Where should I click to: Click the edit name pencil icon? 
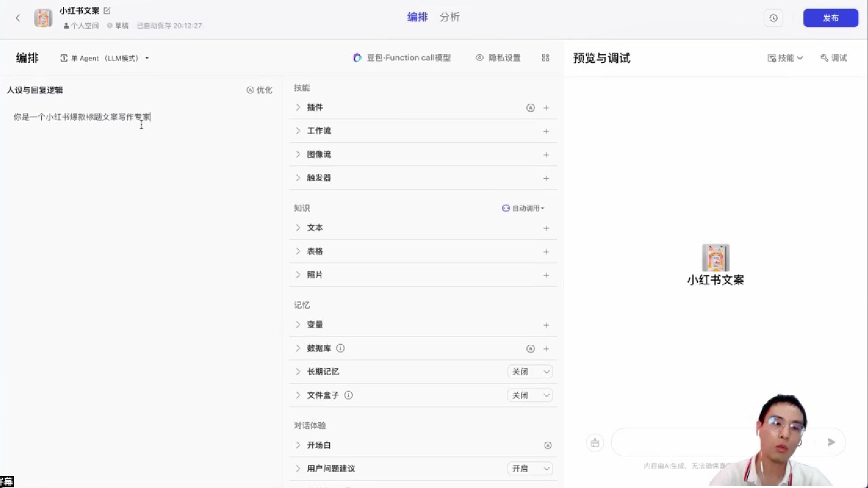107,10
